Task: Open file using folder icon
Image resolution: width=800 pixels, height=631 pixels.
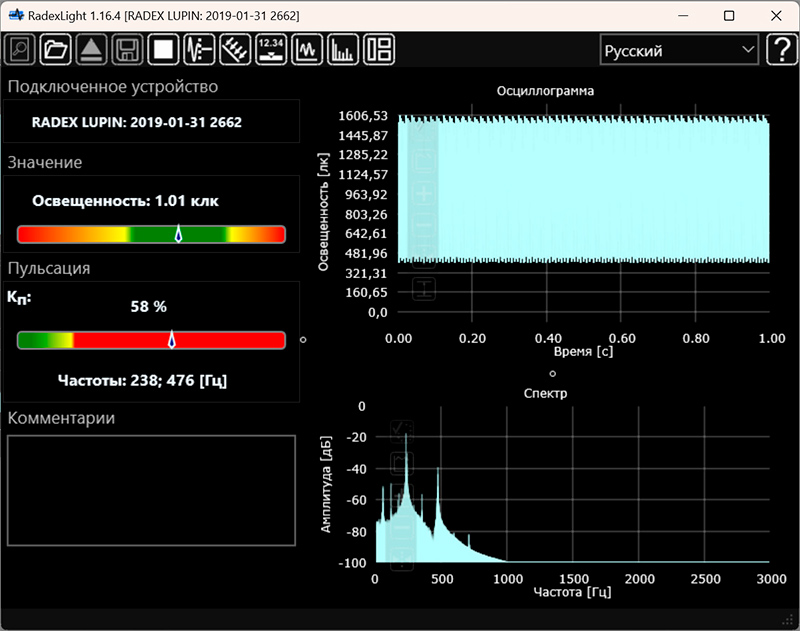Action: [x=56, y=49]
